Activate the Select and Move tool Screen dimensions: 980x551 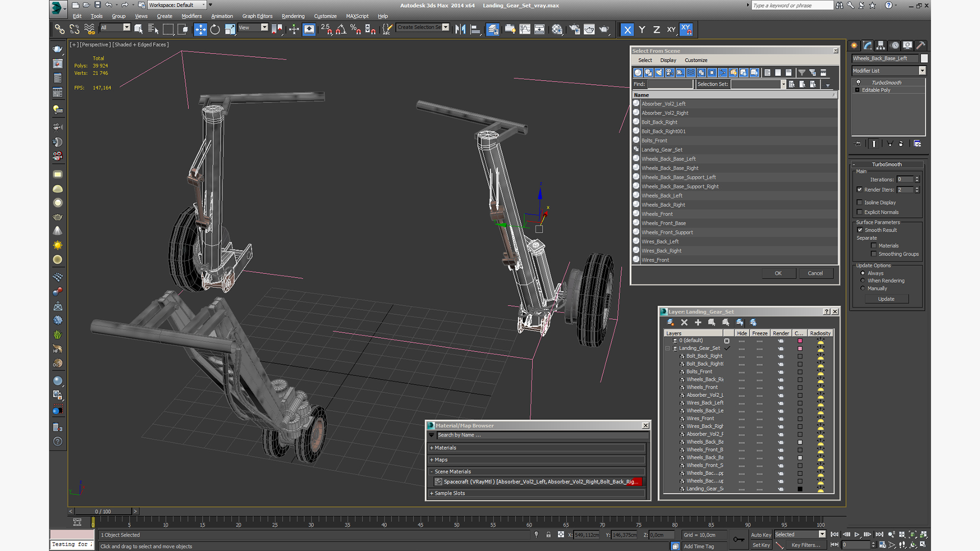(x=201, y=29)
